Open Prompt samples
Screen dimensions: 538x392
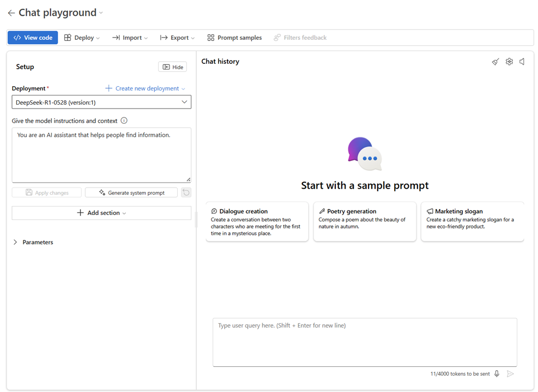tap(235, 38)
